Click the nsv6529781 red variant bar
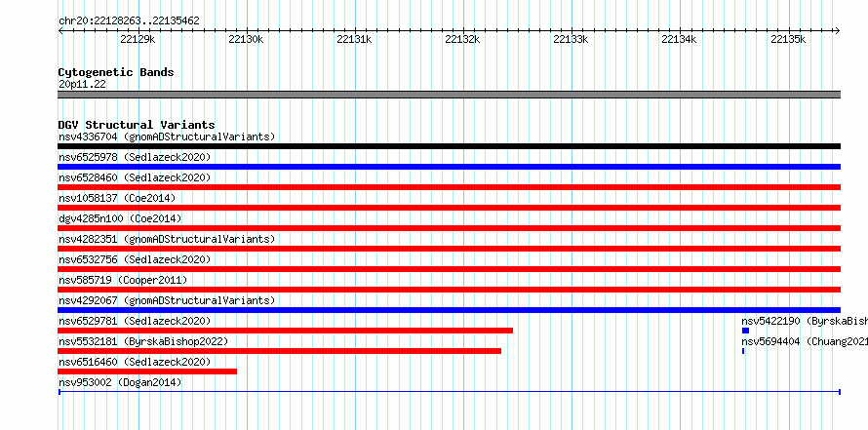This screenshot has width=868, height=430. [285, 331]
